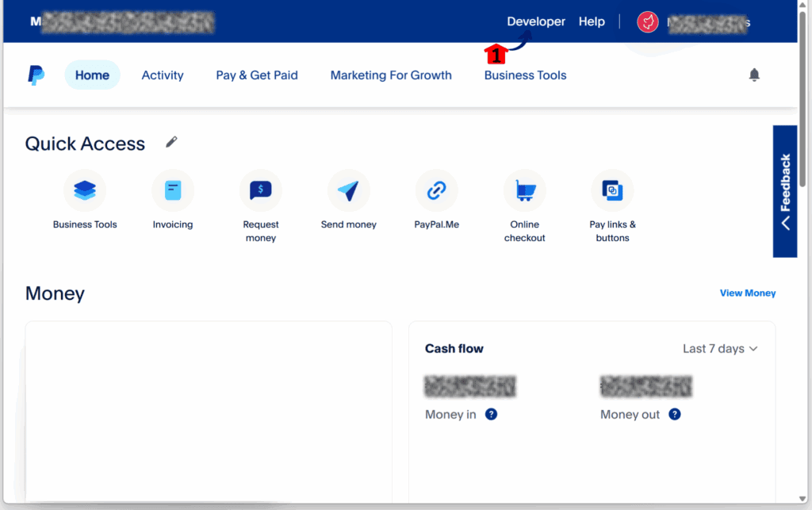Click the profile avatar icon
This screenshot has width=812, height=510.
[x=647, y=21]
